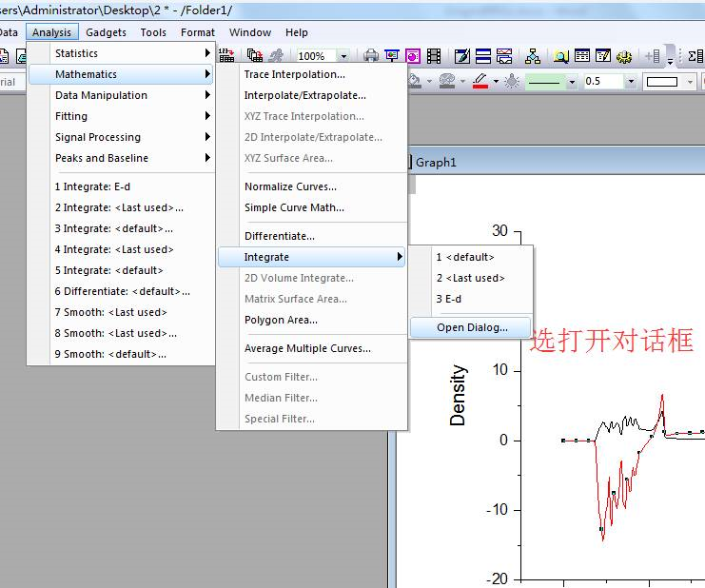The width and height of the screenshot is (705, 588).
Task: Choose Open Dialog... in Integrate submenu
Action: tap(472, 327)
